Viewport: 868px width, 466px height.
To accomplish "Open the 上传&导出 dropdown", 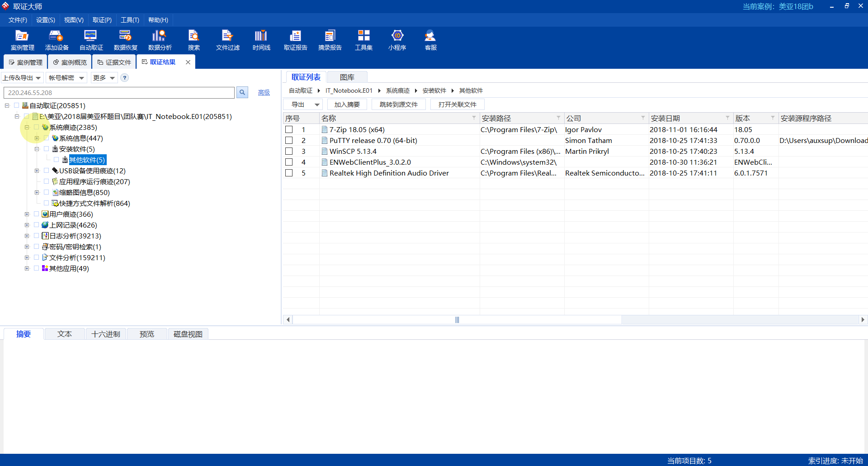I will click(22, 78).
